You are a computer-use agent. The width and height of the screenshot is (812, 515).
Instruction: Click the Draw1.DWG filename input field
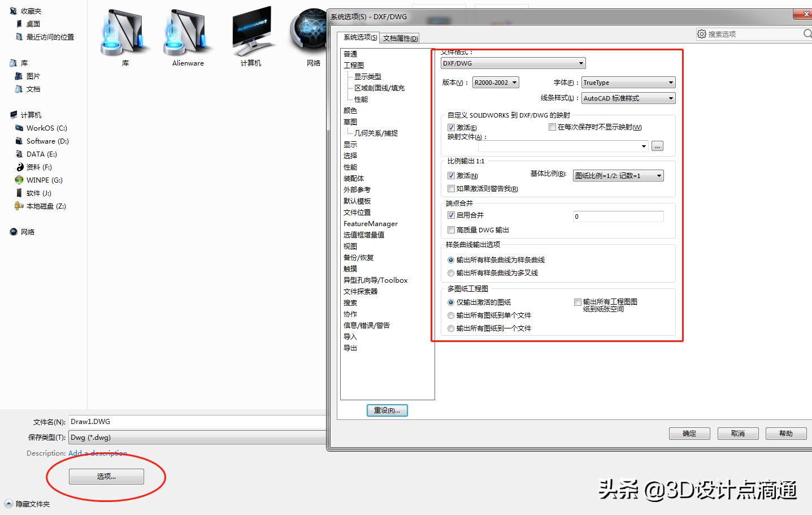click(x=170, y=421)
